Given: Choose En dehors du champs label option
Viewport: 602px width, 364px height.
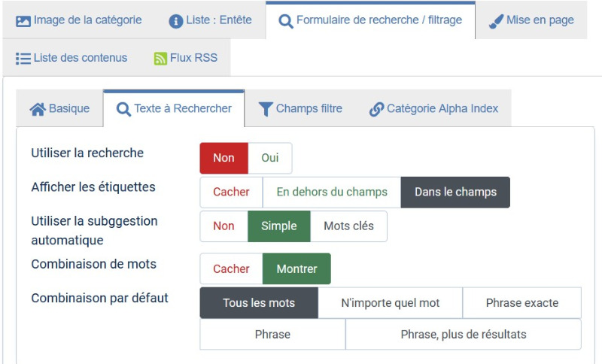Looking at the screenshot, I should click(332, 193).
